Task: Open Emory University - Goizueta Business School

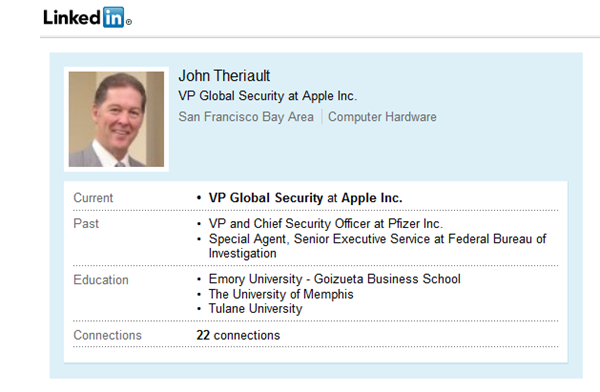Action: [334, 279]
